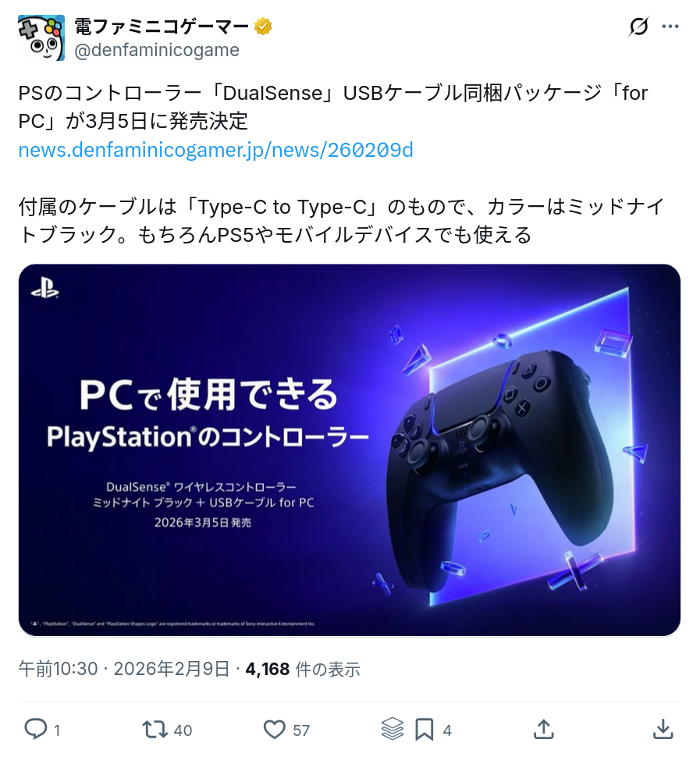Open the share upload arrow icon

pos(544,730)
